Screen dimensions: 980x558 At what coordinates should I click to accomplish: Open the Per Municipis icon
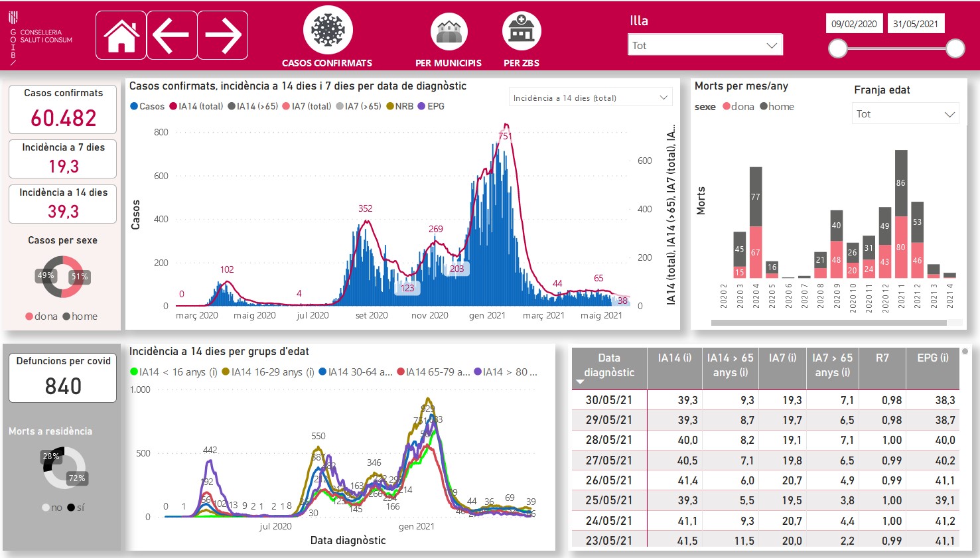pyautogui.click(x=449, y=31)
